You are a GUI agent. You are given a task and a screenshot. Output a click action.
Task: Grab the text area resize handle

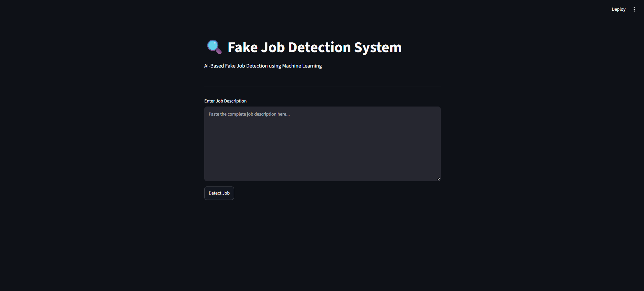[438, 179]
